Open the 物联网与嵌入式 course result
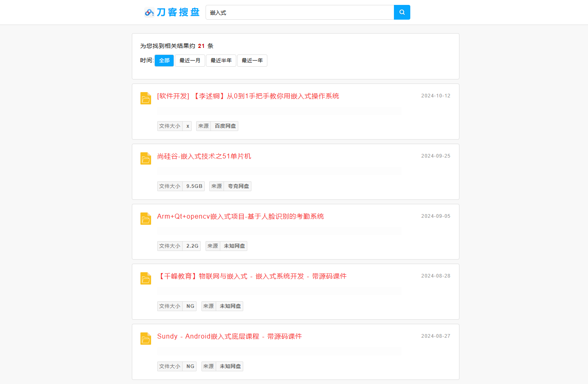The width and height of the screenshot is (588, 384). (x=251, y=276)
